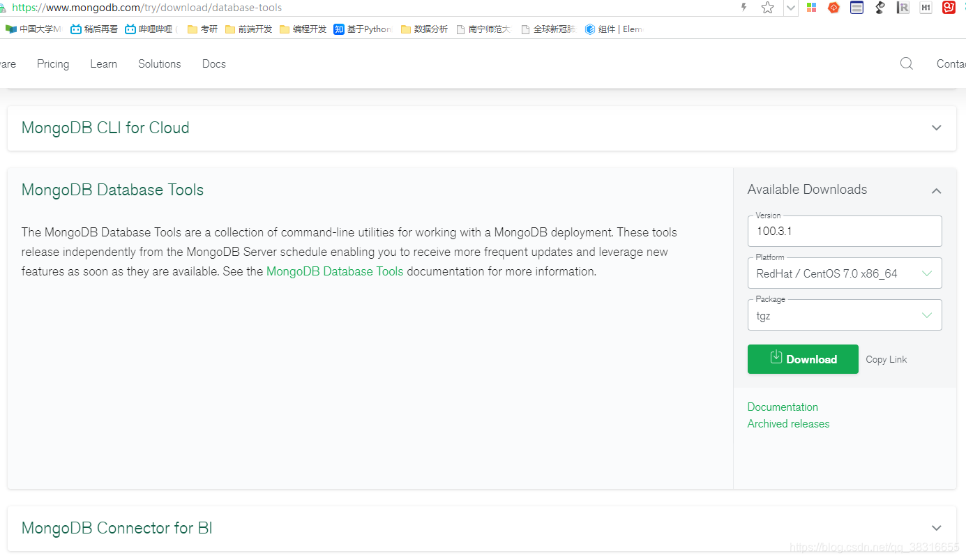Open the red screenshot extension icon

click(949, 8)
